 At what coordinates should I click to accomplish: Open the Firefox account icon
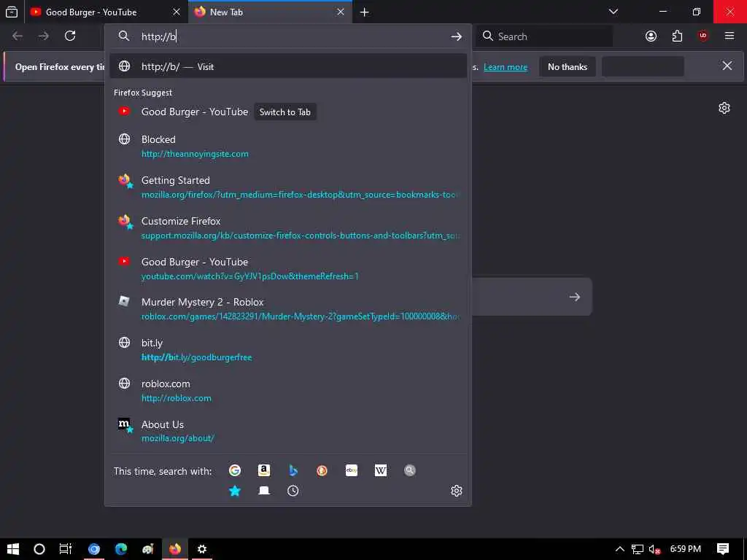coord(651,36)
